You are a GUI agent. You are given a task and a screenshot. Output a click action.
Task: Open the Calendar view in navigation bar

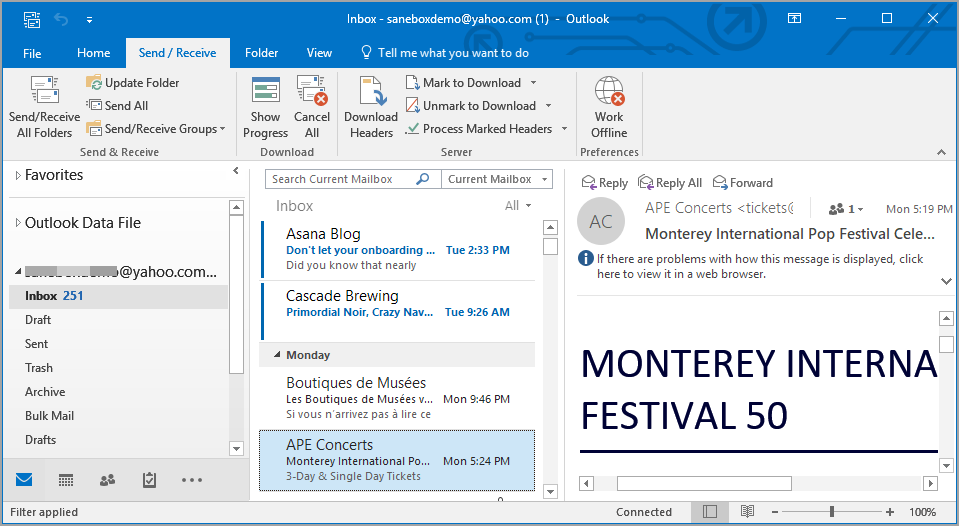[66, 480]
